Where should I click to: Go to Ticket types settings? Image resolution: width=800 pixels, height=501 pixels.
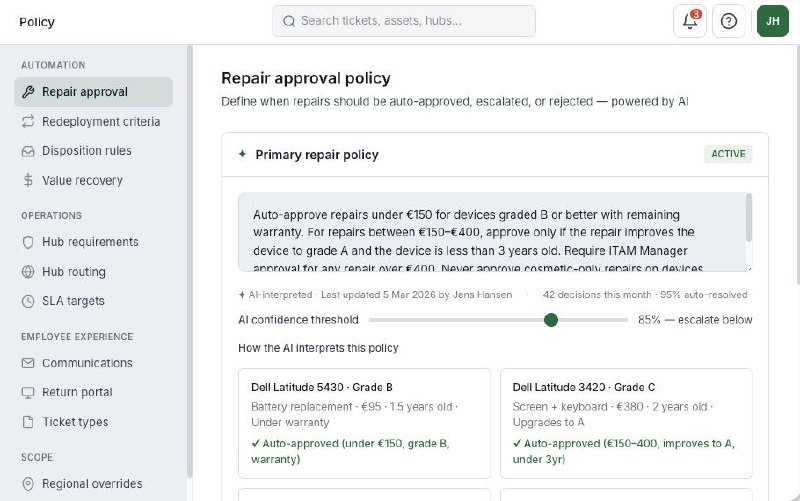75,422
